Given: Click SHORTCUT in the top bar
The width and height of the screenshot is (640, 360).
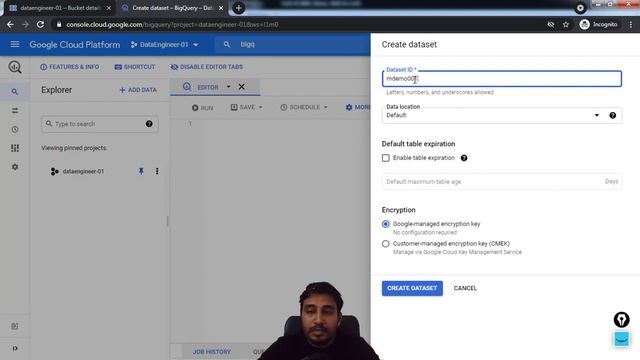Looking at the screenshot, I should pos(135,67).
